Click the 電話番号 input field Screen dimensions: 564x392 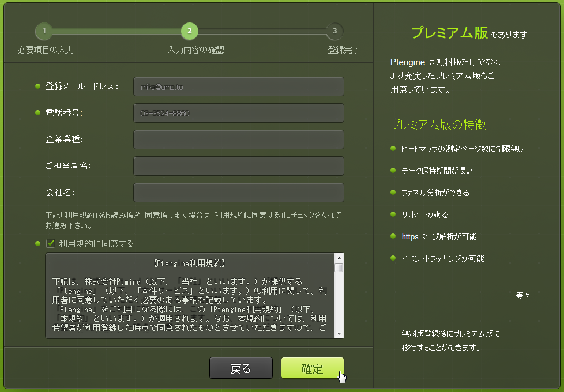[x=239, y=114]
